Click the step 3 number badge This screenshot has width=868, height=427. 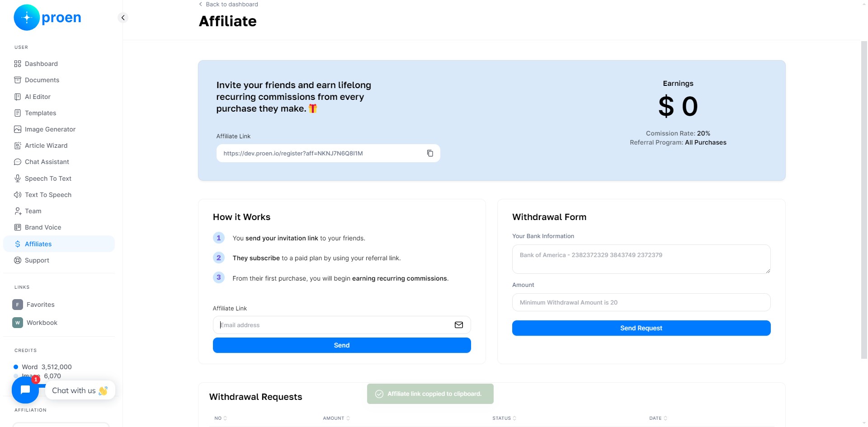tap(219, 277)
